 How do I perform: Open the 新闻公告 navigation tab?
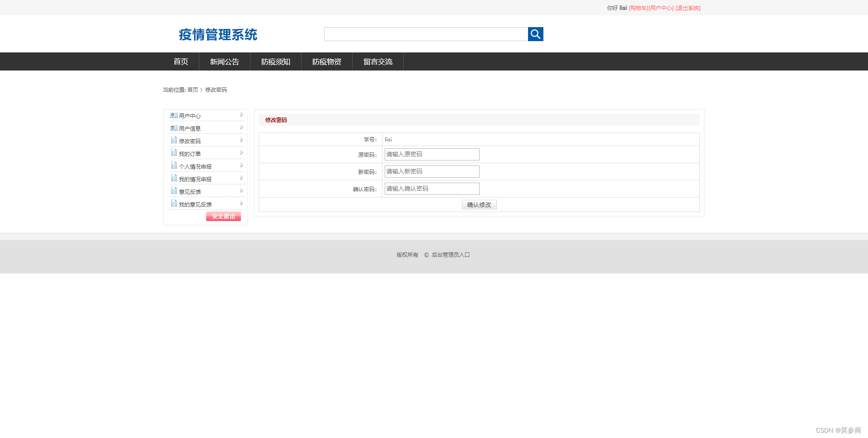(225, 61)
